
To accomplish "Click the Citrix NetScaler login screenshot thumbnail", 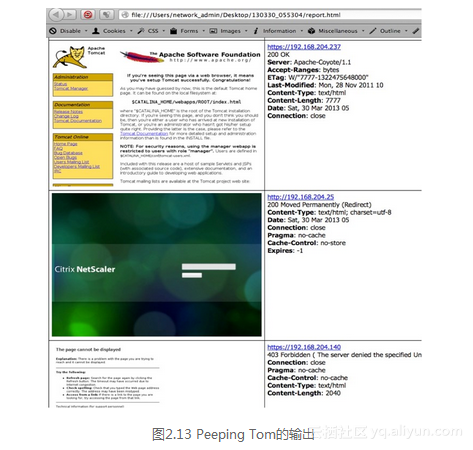I will pos(157,265).
